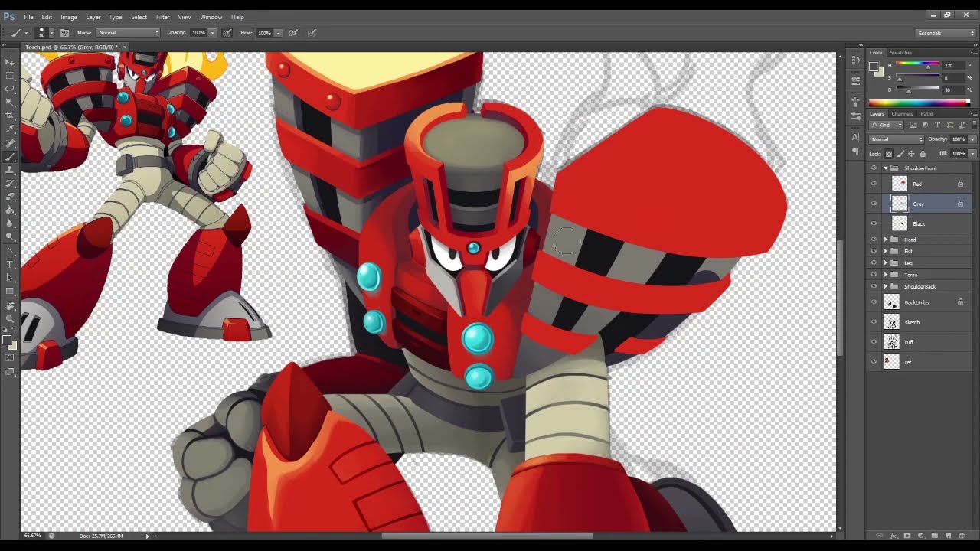Hide the Torso group
Image resolution: width=980 pixels, height=551 pixels.
point(874,275)
